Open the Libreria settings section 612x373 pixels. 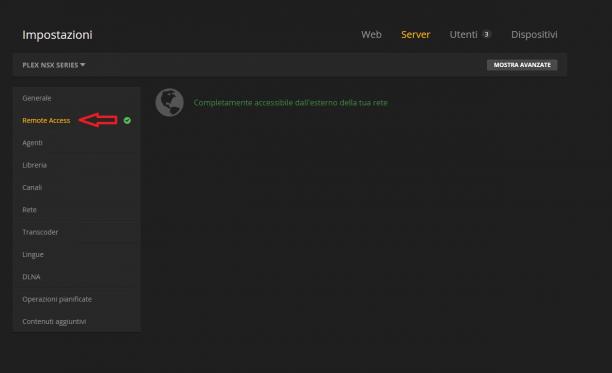coord(76,165)
